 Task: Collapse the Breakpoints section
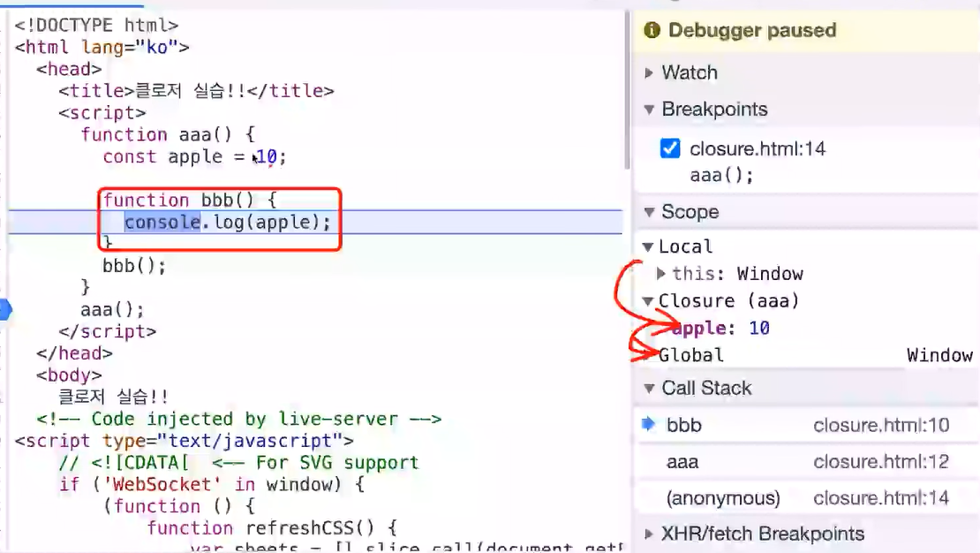pos(649,110)
